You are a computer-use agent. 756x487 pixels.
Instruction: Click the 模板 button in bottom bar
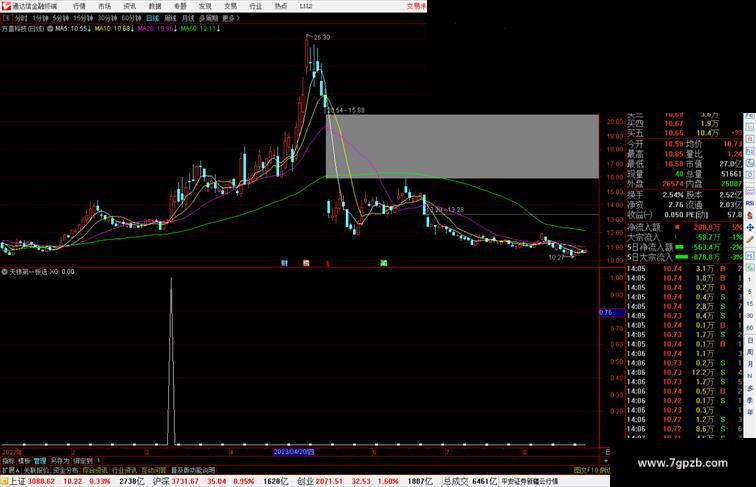24,461
